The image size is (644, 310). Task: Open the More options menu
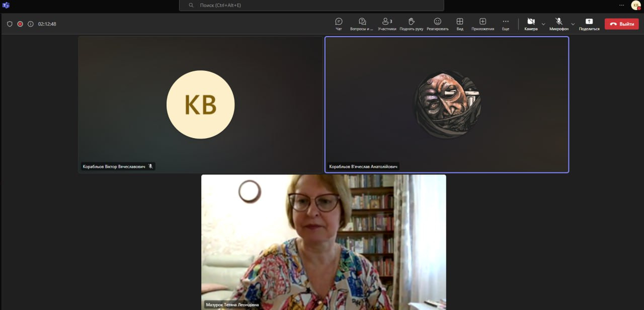[x=506, y=24]
